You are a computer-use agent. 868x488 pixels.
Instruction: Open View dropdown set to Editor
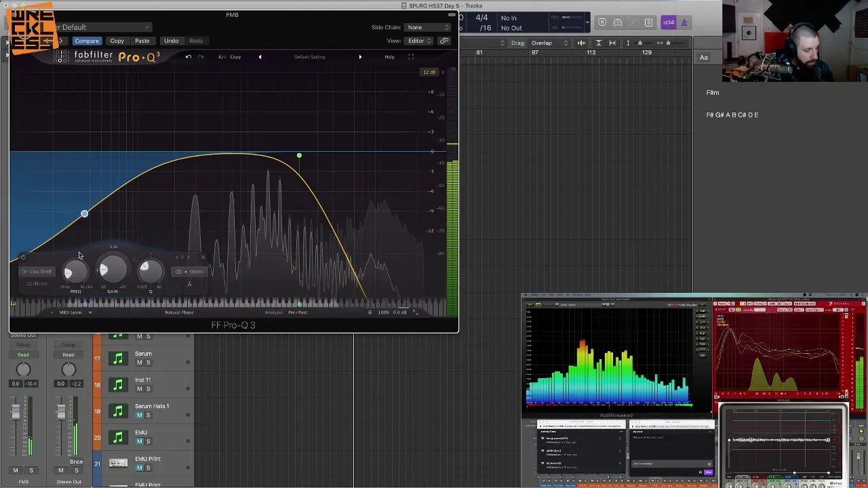click(419, 41)
